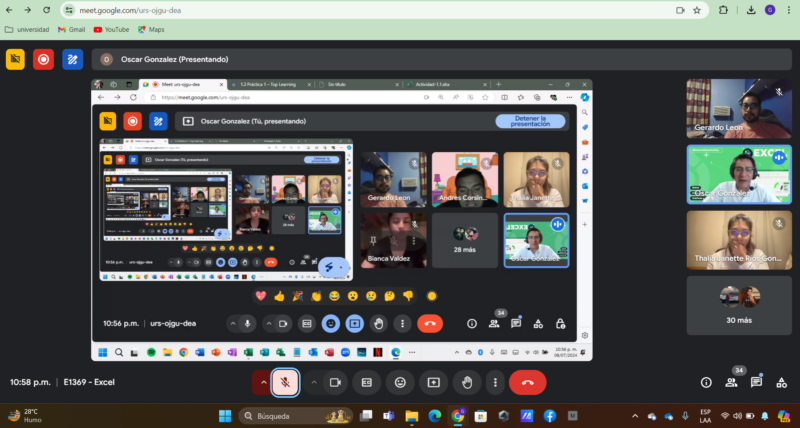Image resolution: width=800 pixels, height=428 pixels.
Task: Show hidden system tray icons chevron
Action: tap(635, 416)
